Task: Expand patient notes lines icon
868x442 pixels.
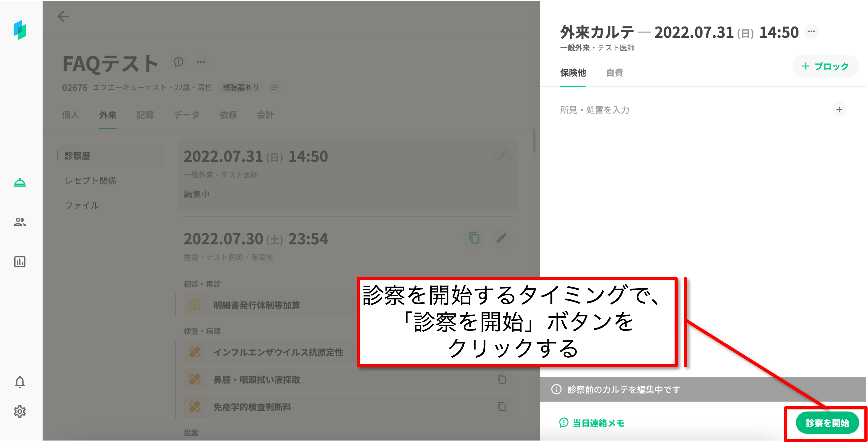Action: tap(274, 87)
